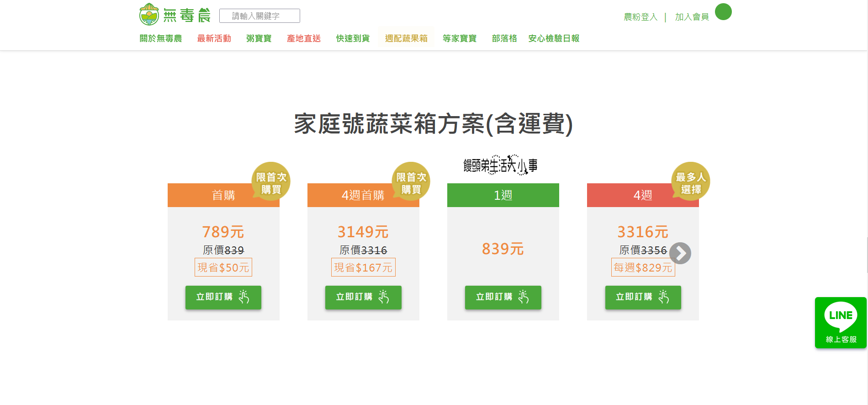Screen dimensions: 868x405
Task: Click the green circle account icon
Action: click(x=723, y=12)
